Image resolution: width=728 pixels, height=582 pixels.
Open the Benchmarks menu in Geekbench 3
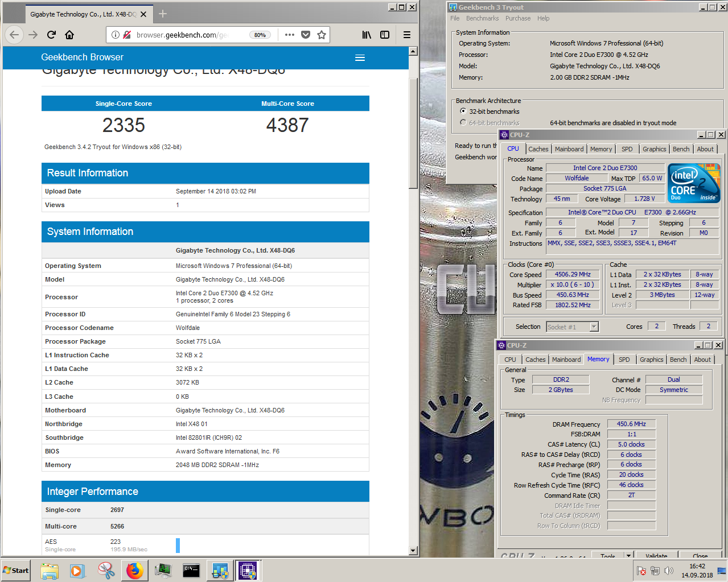[483, 18]
